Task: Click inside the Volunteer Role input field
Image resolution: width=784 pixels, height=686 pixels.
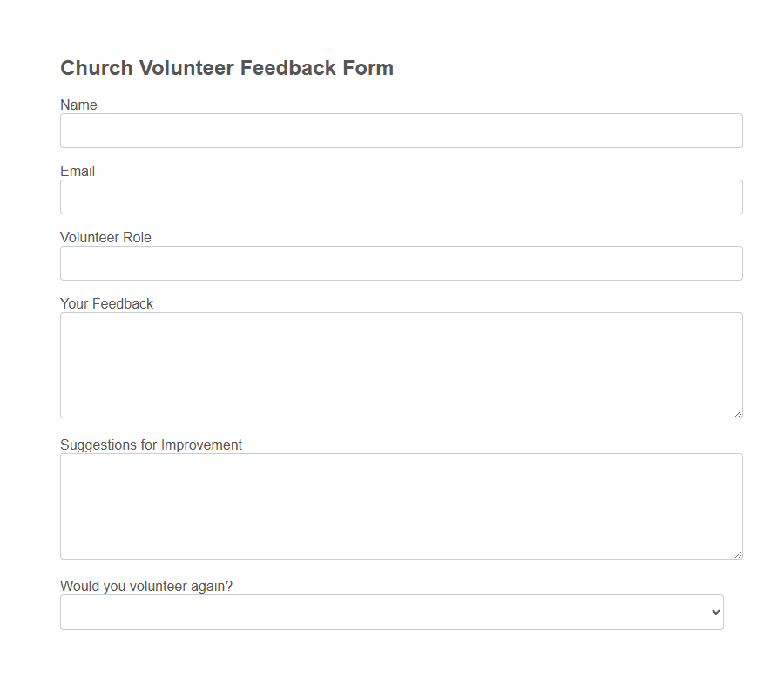Action: click(401, 262)
